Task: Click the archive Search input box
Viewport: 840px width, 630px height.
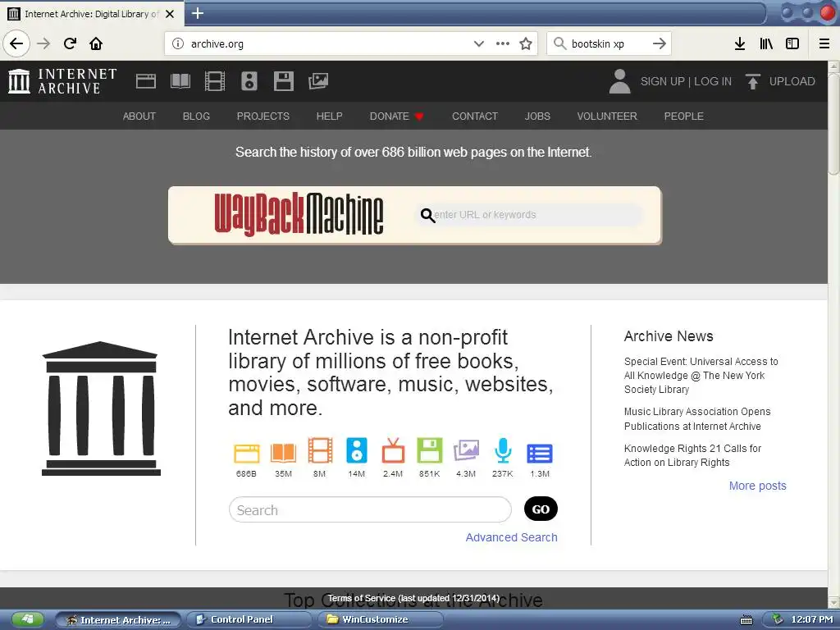Action: (370, 509)
